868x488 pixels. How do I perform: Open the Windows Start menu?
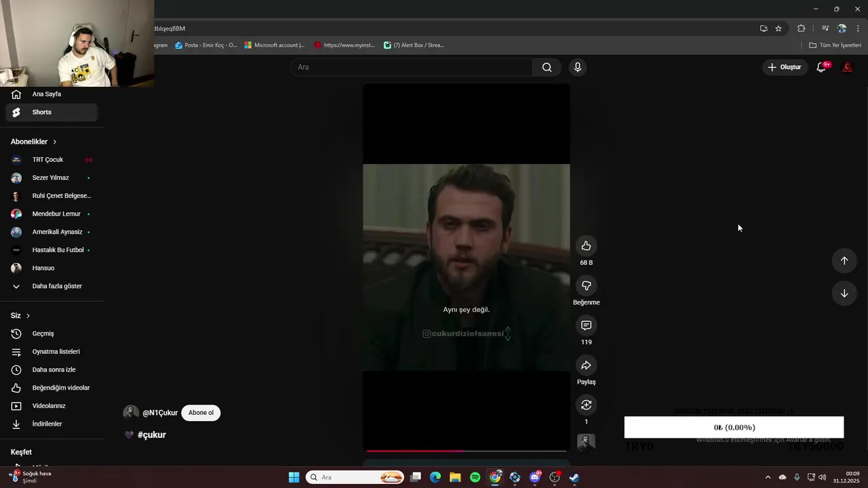point(294,477)
